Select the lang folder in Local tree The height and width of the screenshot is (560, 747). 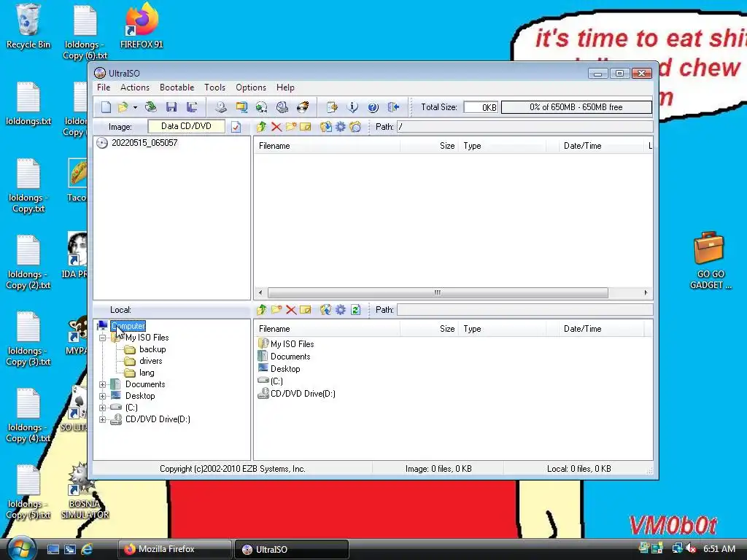click(147, 373)
